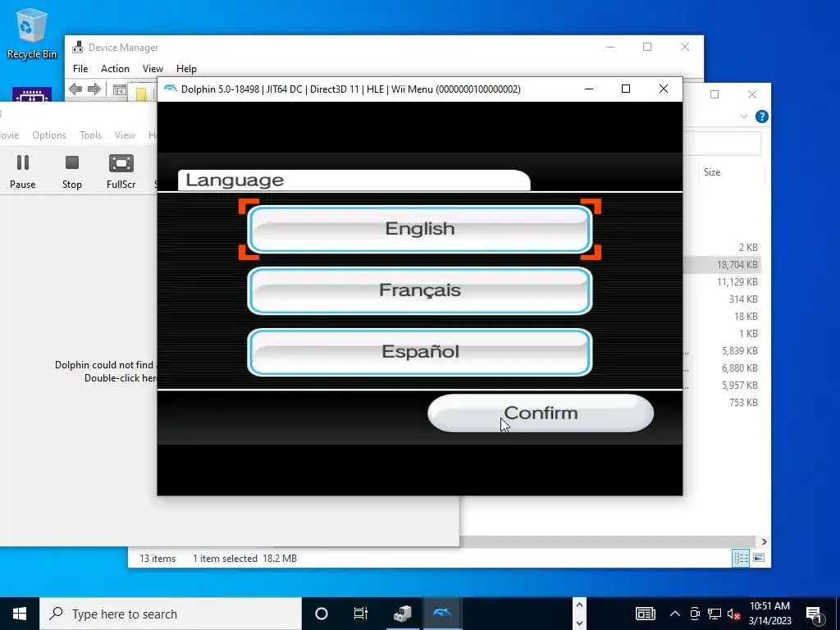The height and width of the screenshot is (630, 840).
Task: Show hidden system tray icons
Action: pos(675,614)
